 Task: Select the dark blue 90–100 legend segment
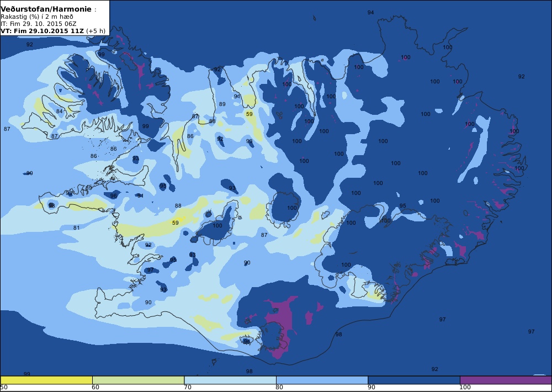(414, 380)
